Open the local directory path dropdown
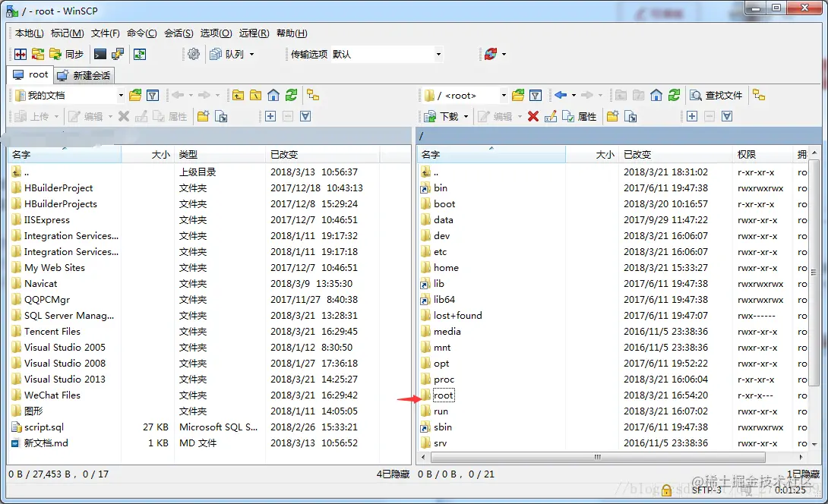The image size is (828, 504). click(x=120, y=96)
